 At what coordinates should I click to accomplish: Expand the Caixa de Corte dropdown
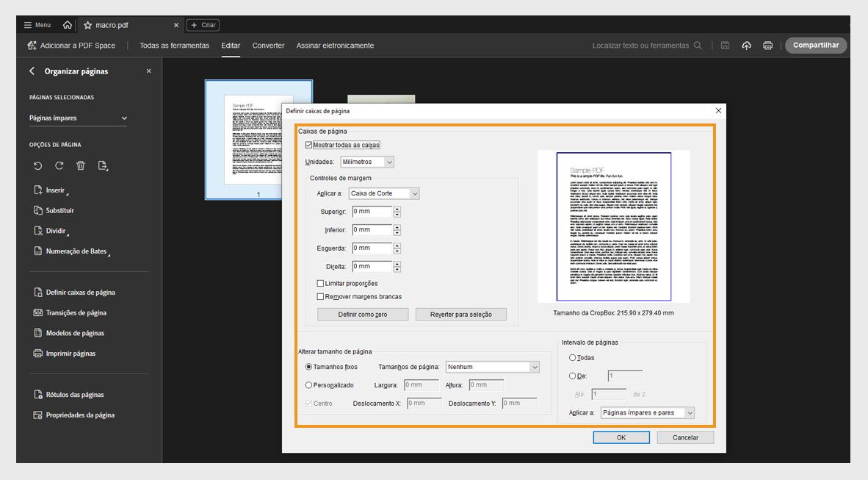tap(384, 194)
